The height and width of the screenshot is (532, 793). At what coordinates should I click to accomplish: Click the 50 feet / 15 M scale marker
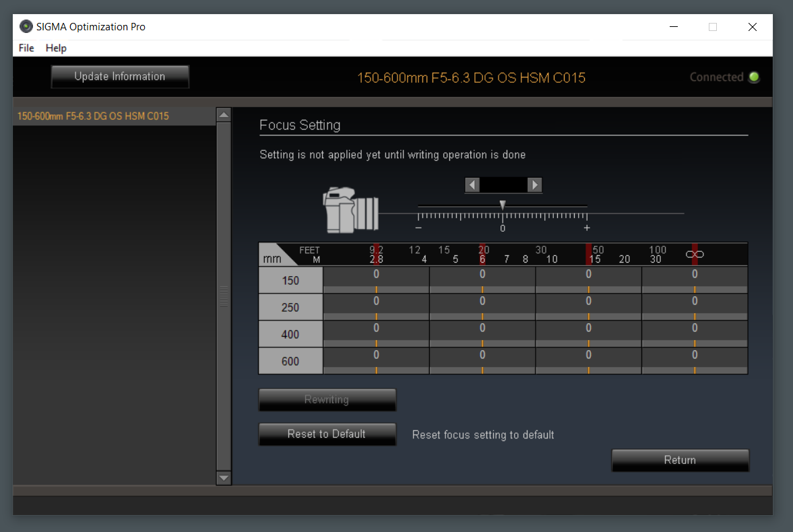[595, 255]
